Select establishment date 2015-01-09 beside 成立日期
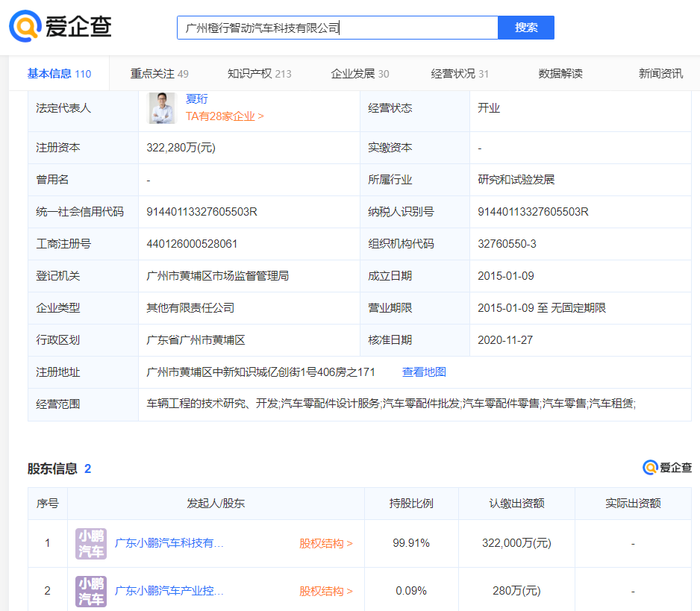700x611 pixels. tap(506, 276)
